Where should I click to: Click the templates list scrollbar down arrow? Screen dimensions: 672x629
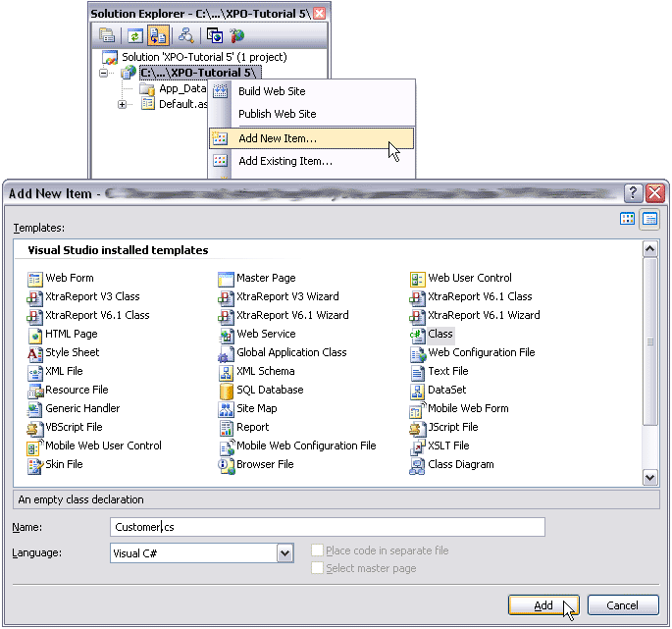(x=649, y=477)
